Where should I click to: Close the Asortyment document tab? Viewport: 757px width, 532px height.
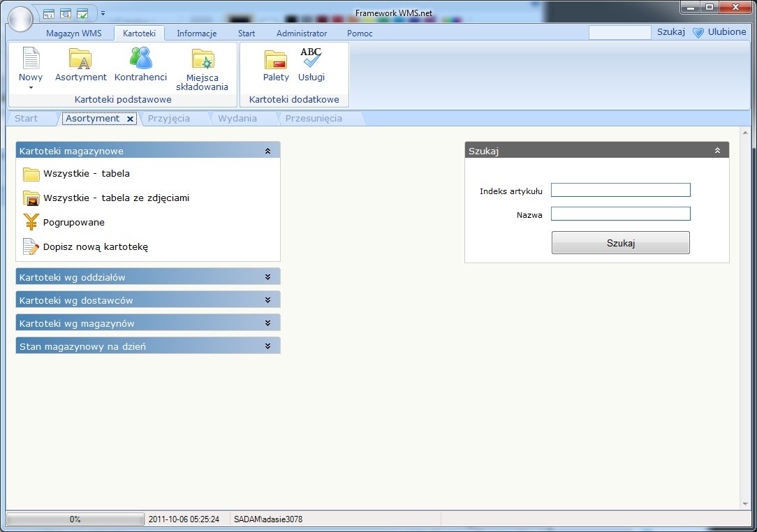pos(130,119)
